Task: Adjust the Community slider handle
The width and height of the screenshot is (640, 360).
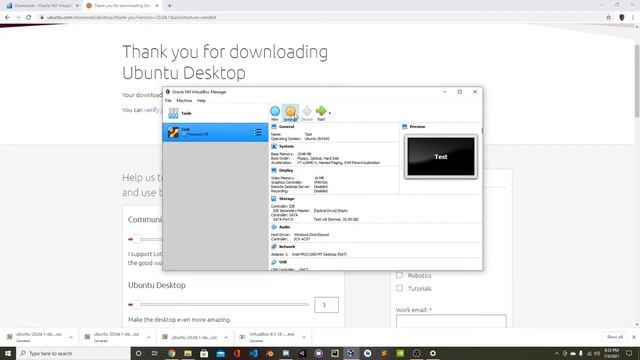Action: point(136,239)
